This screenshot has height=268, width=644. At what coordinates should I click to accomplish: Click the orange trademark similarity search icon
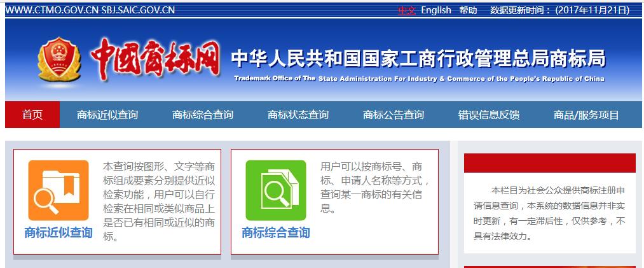(58, 190)
